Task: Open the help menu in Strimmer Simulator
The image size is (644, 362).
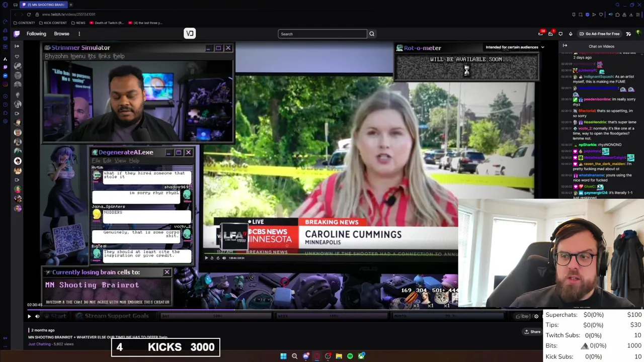Action: 119,56
